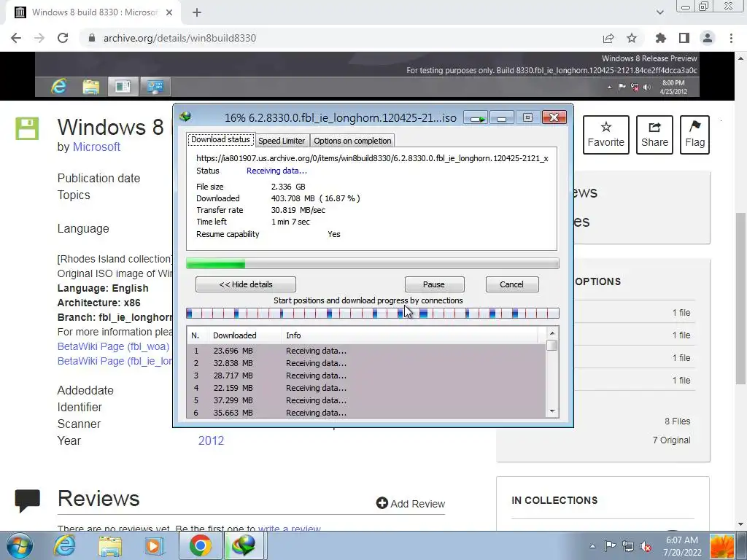Select the Windows 8 build 8330 browser tab
Viewport: 747px width, 560px height.
point(93,12)
